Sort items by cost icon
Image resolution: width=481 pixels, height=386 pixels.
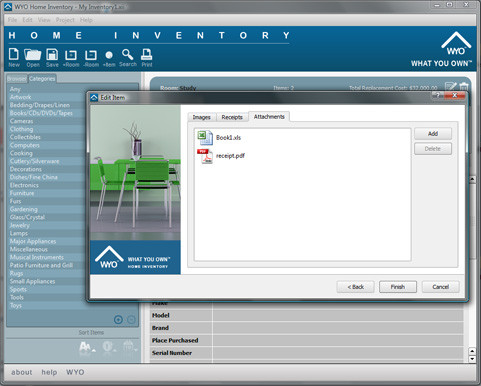click(x=109, y=347)
